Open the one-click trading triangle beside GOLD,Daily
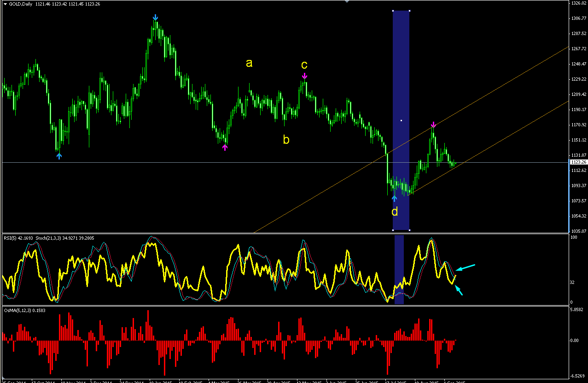Screen dimensions: 588x383 (5, 4)
